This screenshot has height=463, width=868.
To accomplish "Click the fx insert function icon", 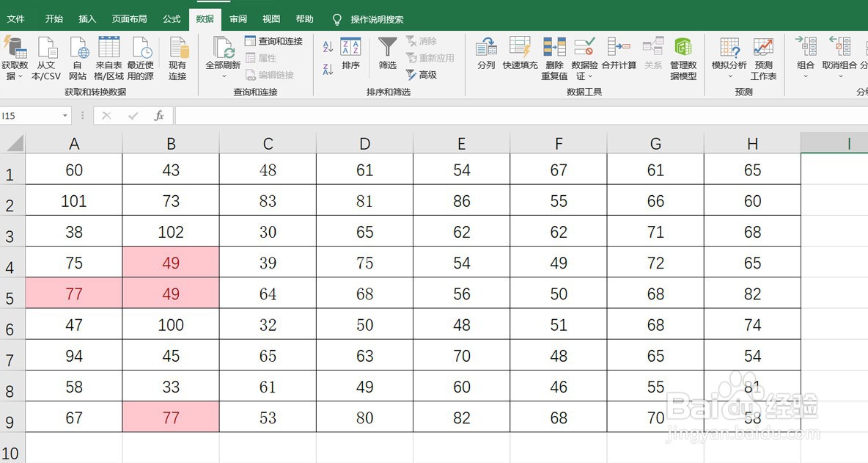I will (159, 116).
